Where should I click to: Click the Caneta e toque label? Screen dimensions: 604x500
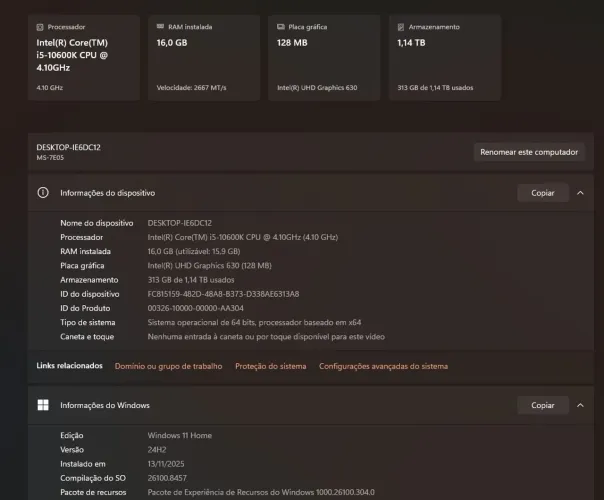pos(87,337)
